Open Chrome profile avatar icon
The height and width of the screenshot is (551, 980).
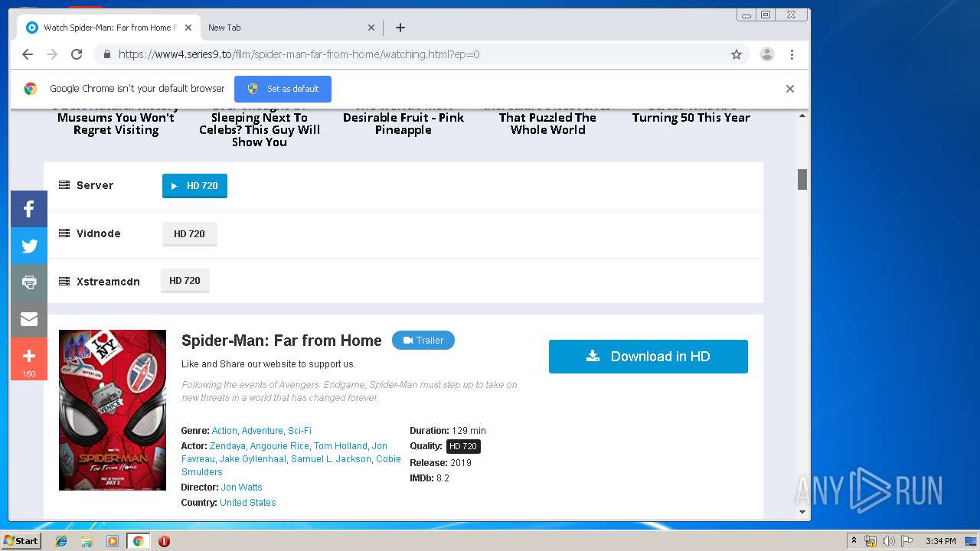pyautogui.click(x=766, y=54)
